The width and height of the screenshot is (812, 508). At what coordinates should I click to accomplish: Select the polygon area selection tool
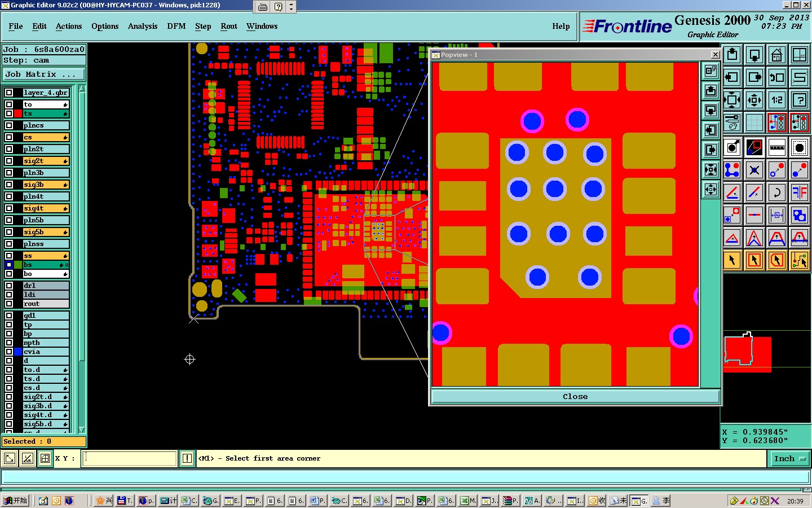pos(777,260)
